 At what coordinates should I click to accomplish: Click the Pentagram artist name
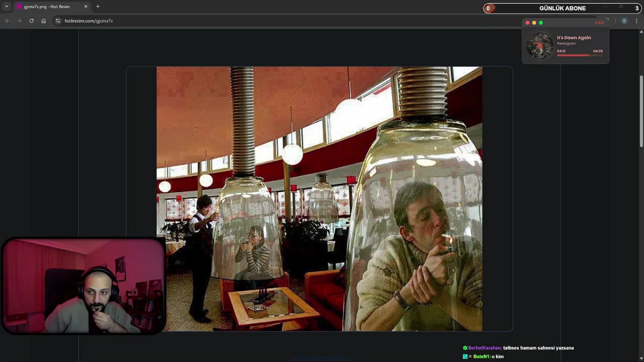(566, 43)
